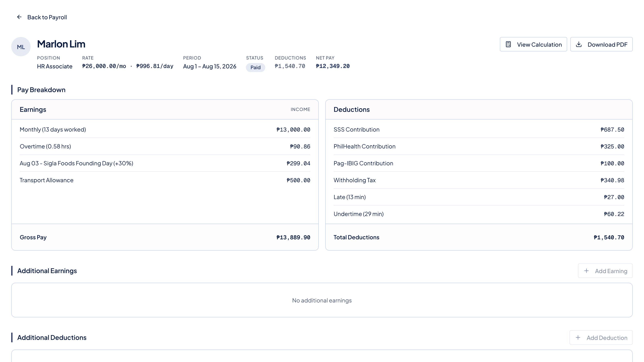The height and width of the screenshot is (362, 644).
Task: Click the Transport Allowance row label
Action: pos(46,180)
